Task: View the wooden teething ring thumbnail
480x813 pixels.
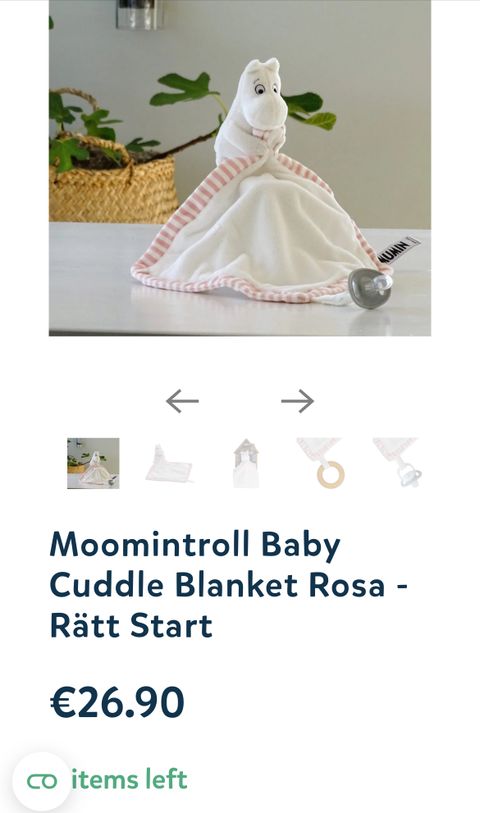Action: coord(322,463)
